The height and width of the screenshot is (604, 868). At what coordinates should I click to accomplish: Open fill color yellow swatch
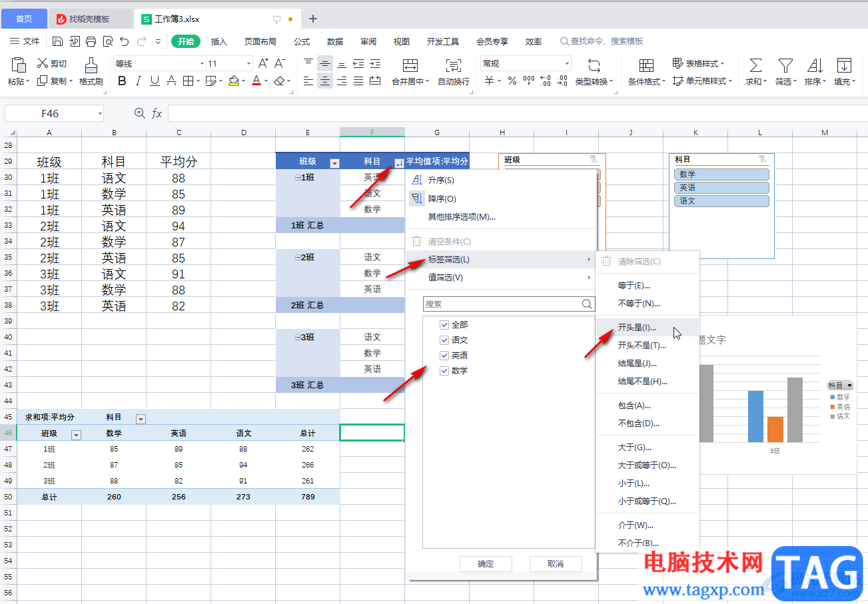(x=233, y=81)
